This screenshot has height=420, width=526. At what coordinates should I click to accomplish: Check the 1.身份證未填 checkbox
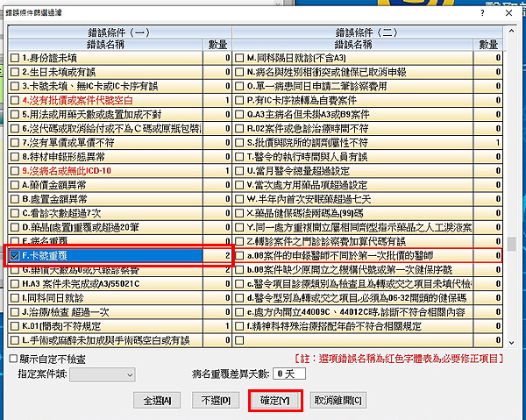pos(14,59)
